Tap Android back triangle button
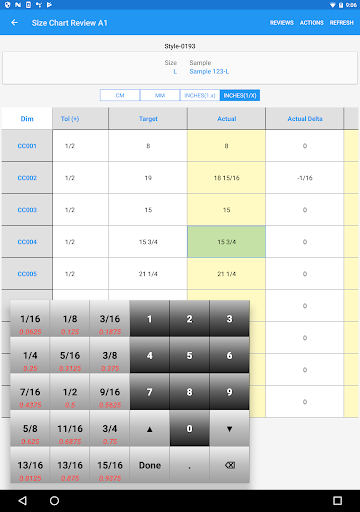The width and height of the screenshot is (360, 512). (x=22, y=501)
